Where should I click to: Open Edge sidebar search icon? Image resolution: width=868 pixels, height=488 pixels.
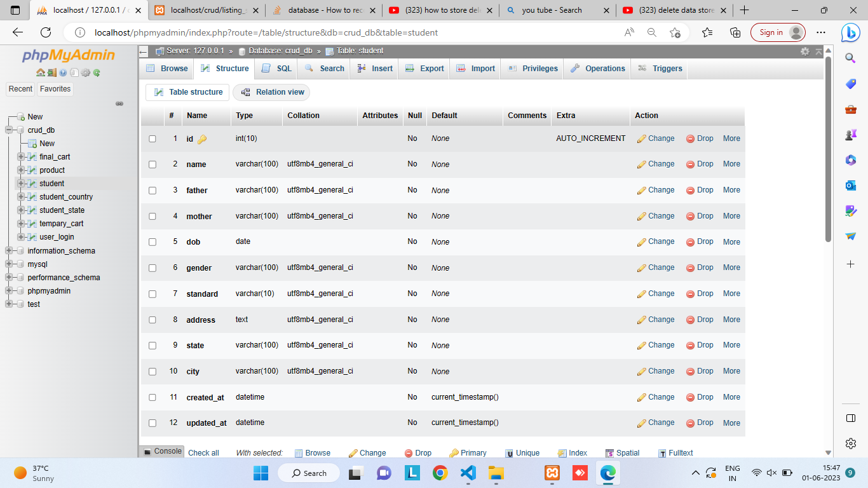tap(851, 58)
